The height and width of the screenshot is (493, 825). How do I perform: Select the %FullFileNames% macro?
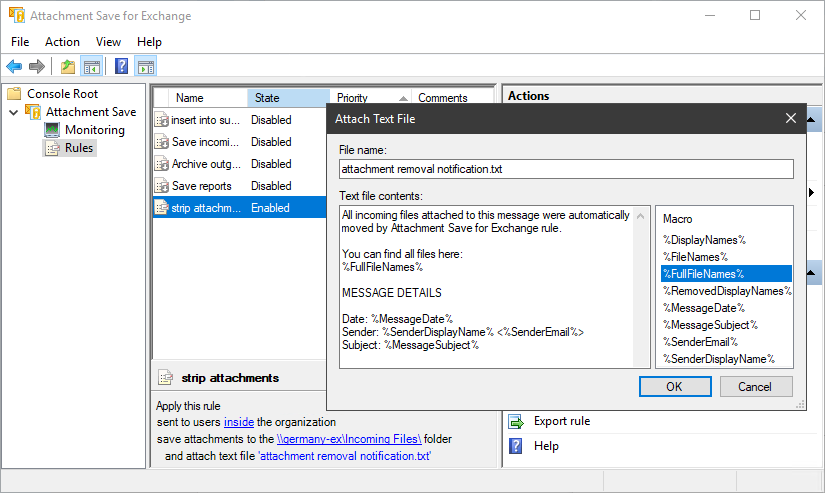[x=726, y=274]
